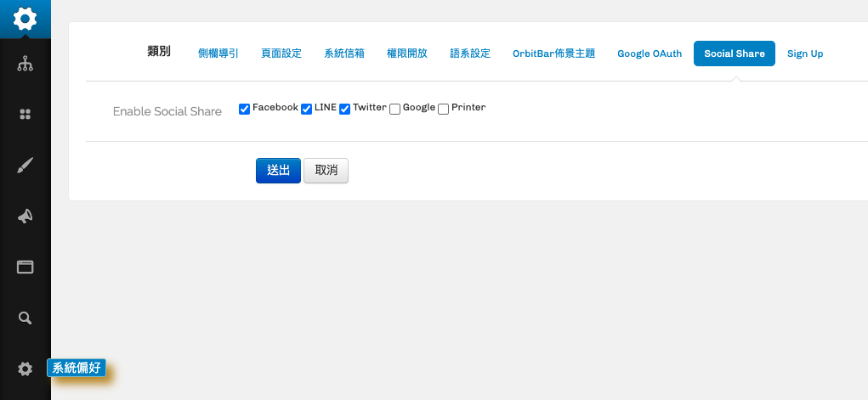Click the window layout icon in sidebar

(x=26, y=268)
